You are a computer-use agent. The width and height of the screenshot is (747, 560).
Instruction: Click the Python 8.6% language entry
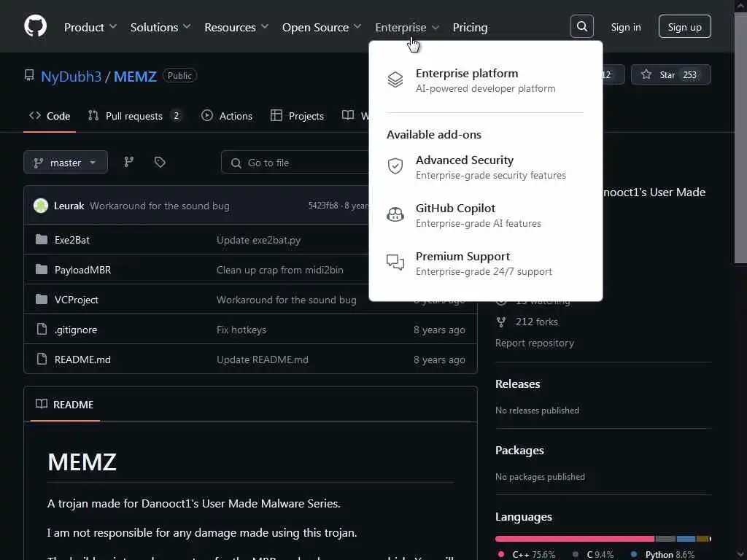click(x=662, y=554)
